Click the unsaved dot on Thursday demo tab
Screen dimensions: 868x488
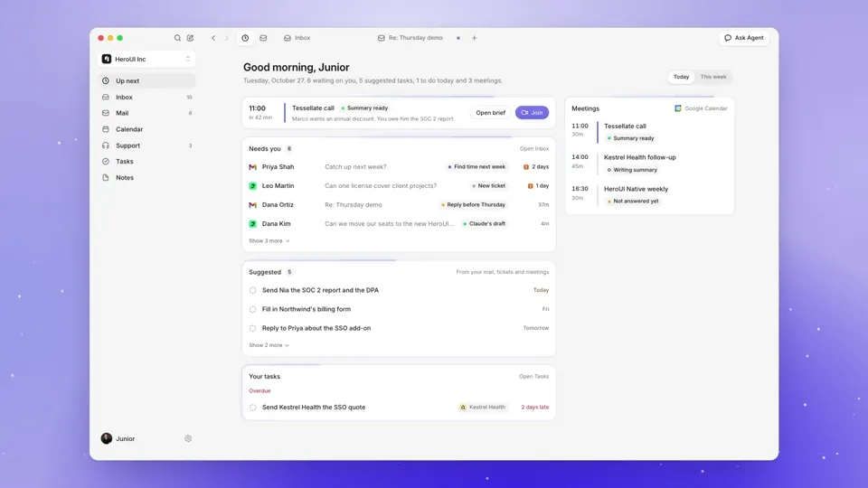point(458,38)
